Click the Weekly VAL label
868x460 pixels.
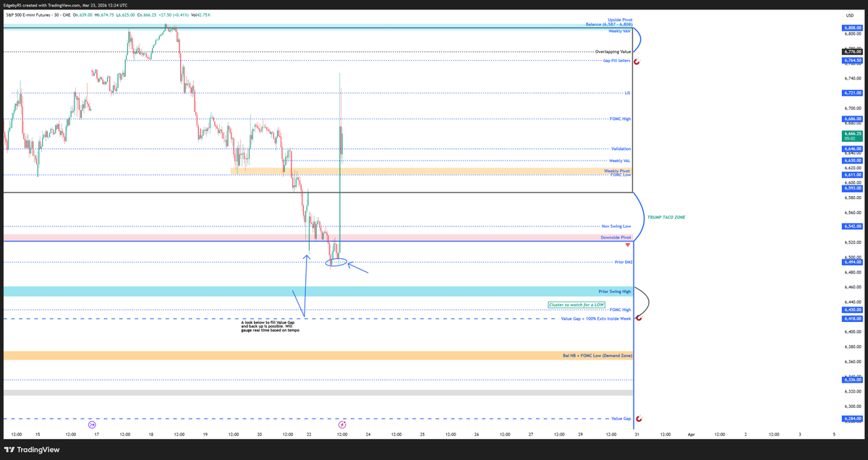[x=620, y=161]
